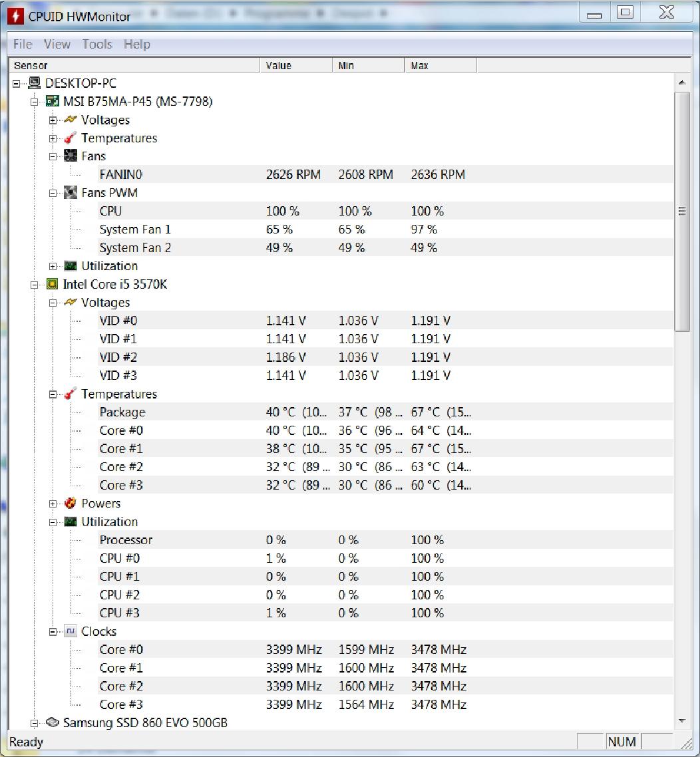Expand the motherboard Utilization node
The image size is (700, 757).
(53, 267)
